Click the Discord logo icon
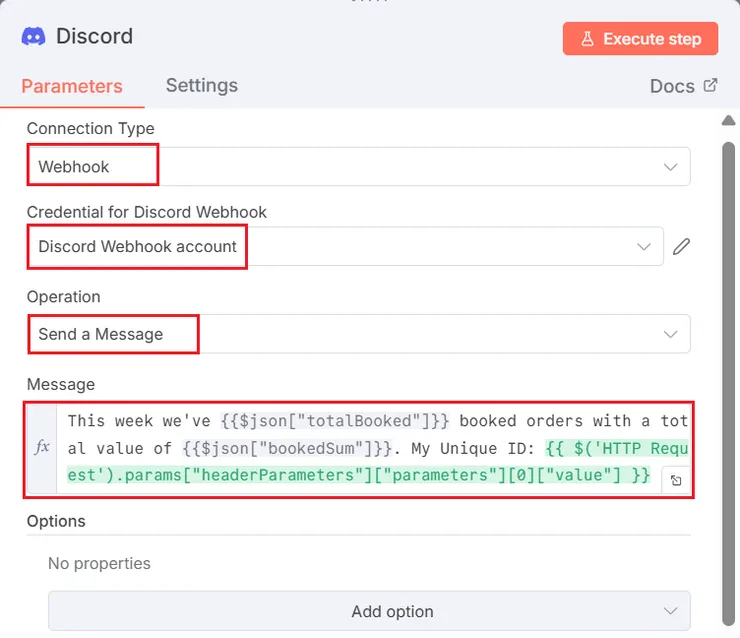This screenshot has height=638, width=740. (x=33, y=37)
